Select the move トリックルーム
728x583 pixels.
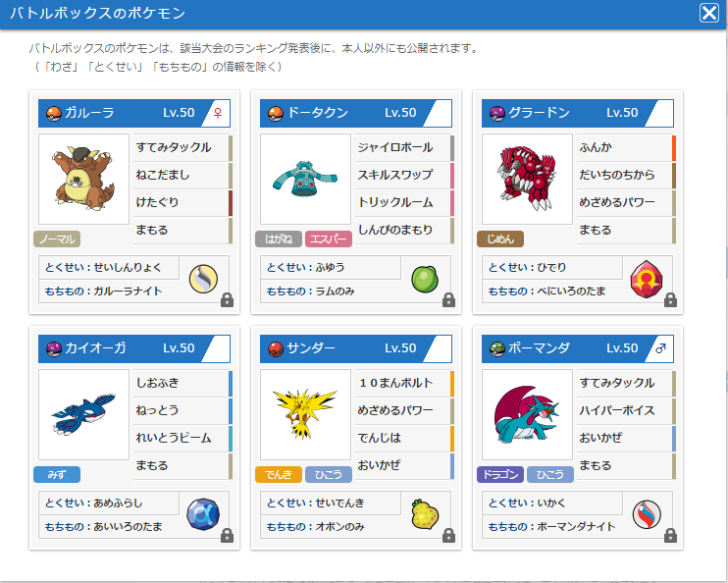click(404, 202)
